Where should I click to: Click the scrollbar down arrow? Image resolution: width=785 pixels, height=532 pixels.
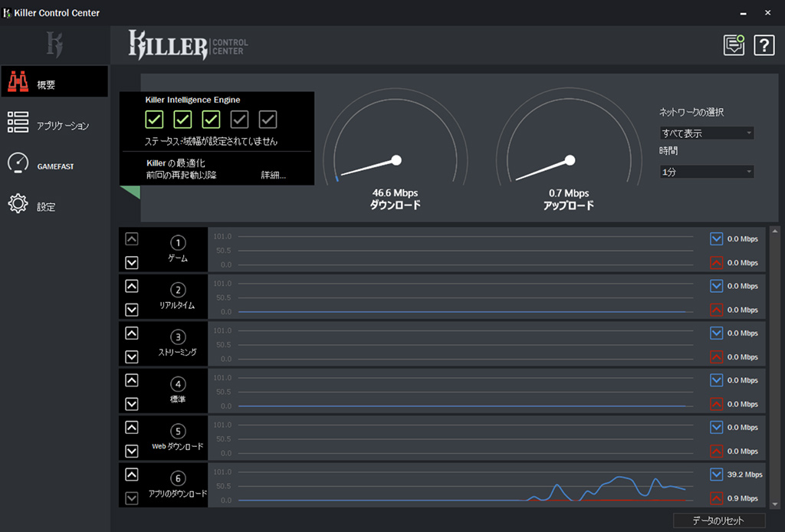pos(775,504)
